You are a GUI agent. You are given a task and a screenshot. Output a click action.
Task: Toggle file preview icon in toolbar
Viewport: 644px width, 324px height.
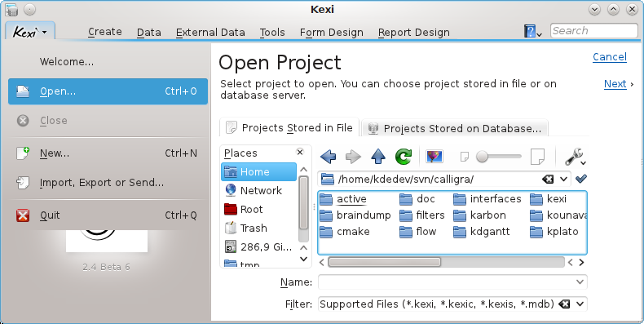click(434, 157)
